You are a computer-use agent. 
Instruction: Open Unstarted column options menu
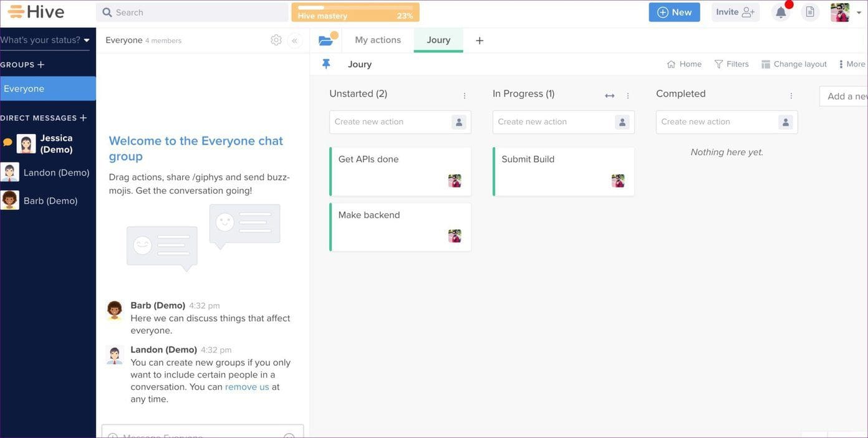pyautogui.click(x=465, y=95)
